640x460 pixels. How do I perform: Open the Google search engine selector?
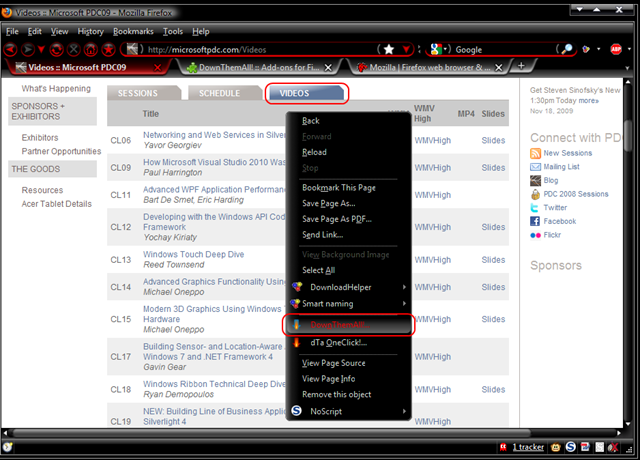point(440,49)
